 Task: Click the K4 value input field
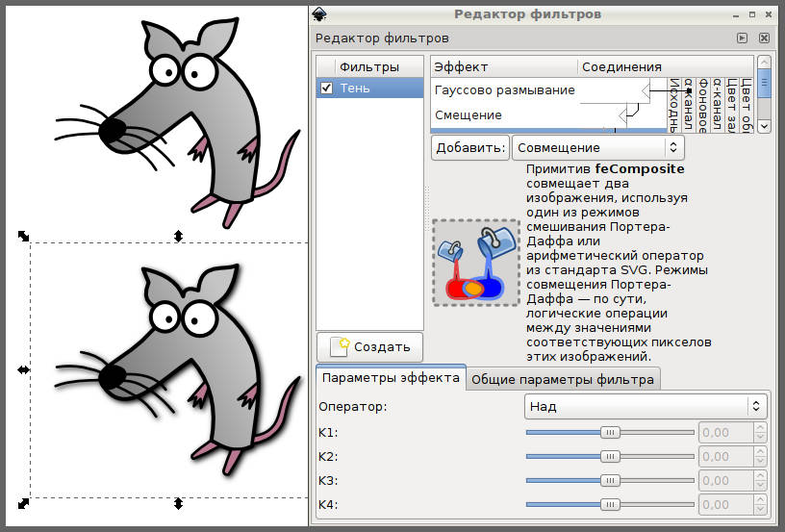[x=726, y=504]
